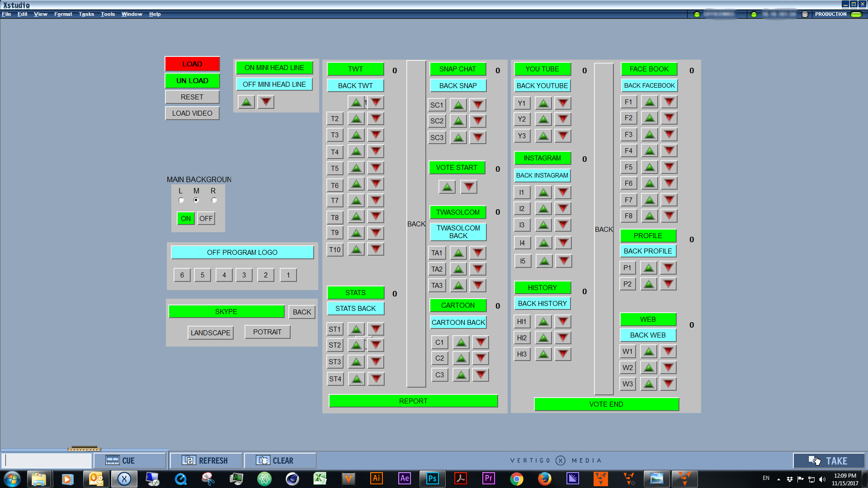Click the green REPORT button

coord(413,401)
